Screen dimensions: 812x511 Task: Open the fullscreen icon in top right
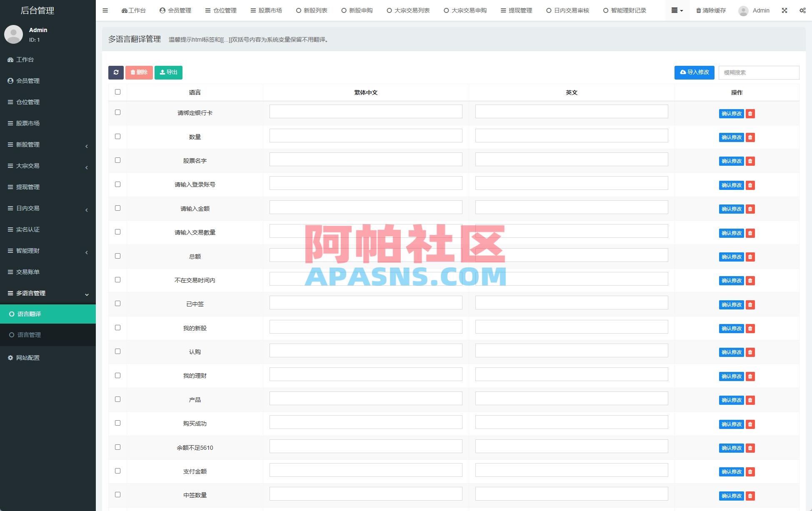click(x=785, y=10)
